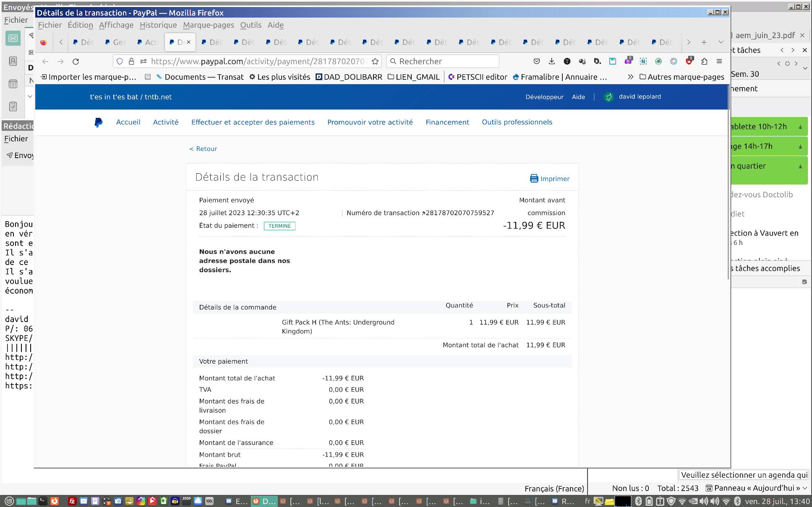
Task: Go back via the Retour link
Action: [x=203, y=149]
